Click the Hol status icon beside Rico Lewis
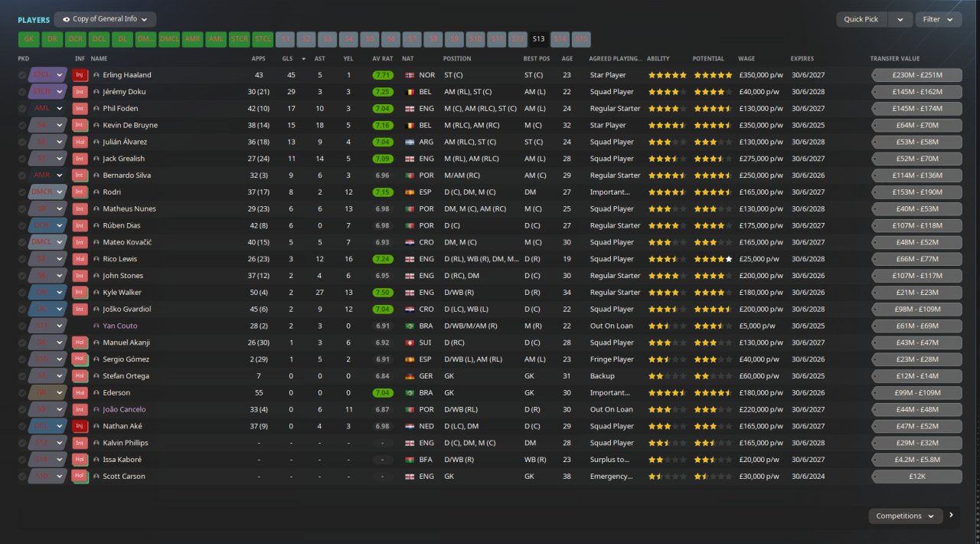This screenshot has height=544, width=980. [80, 259]
